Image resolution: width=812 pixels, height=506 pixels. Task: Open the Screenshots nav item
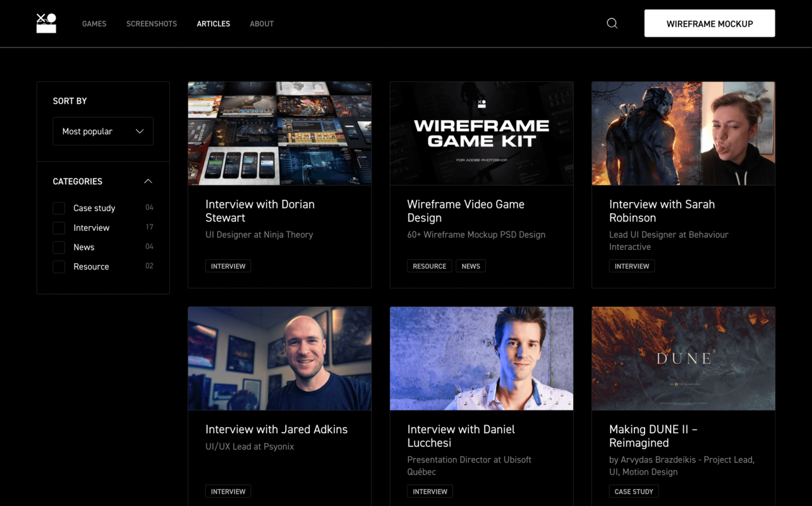(x=152, y=24)
